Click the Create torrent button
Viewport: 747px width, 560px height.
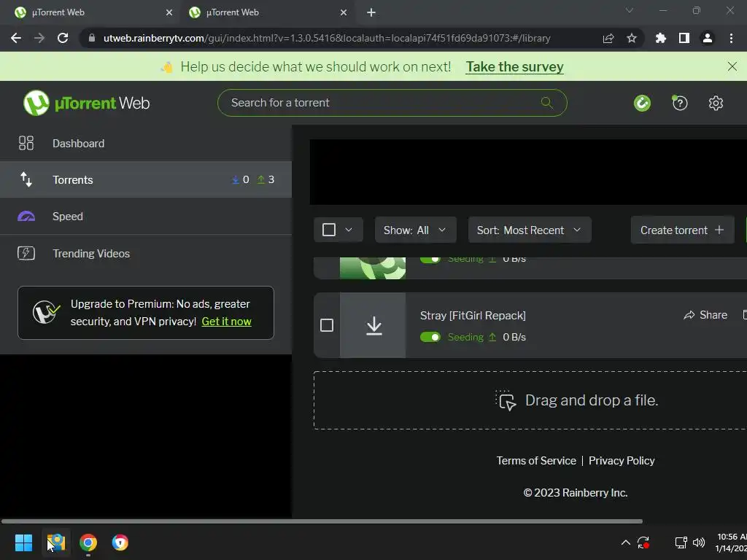(682, 230)
